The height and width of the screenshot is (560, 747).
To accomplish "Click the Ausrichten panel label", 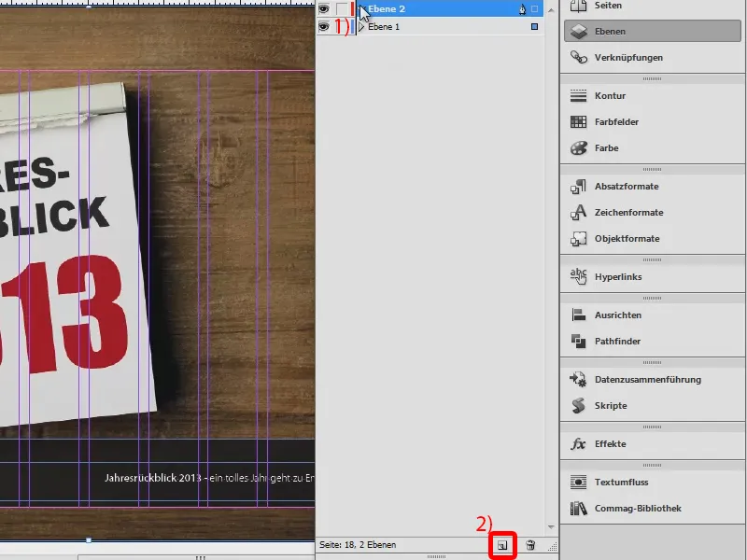I will [x=618, y=315].
